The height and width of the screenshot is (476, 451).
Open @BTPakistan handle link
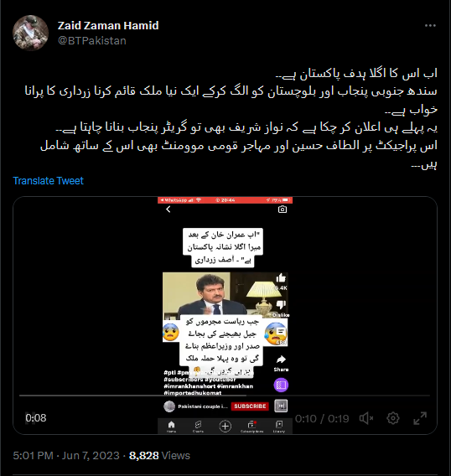[x=91, y=41]
